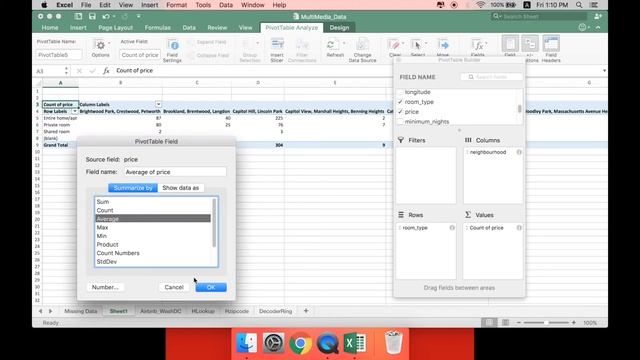640x360 pixels.
Task: Click the Select icon in the ribbon
Action: coord(416,44)
